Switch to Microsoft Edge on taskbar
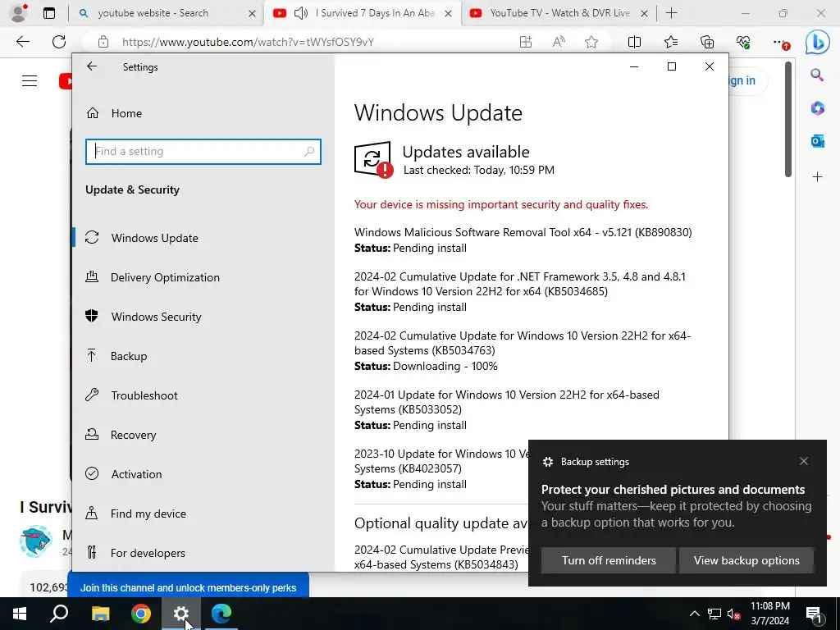This screenshot has width=840, height=630. tap(221, 614)
